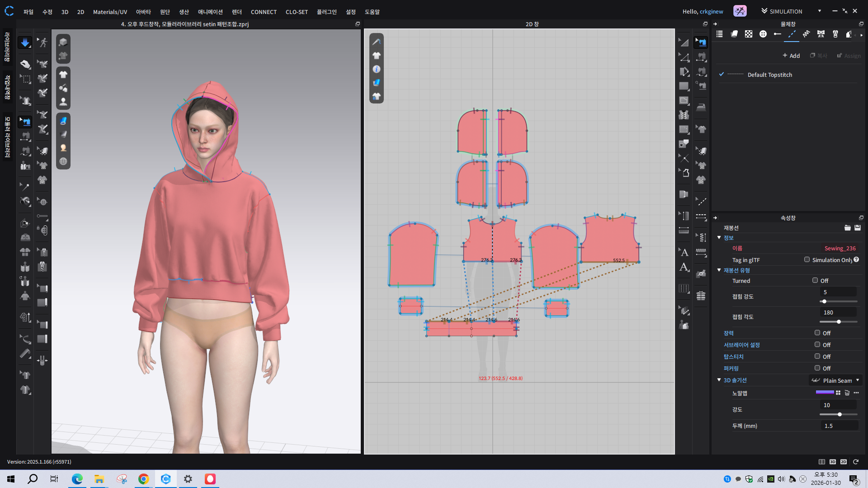Collapse the 재봉선 유형 section
Image resolution: width=868 pixels, height=488 pixels.
click(719, 270)
